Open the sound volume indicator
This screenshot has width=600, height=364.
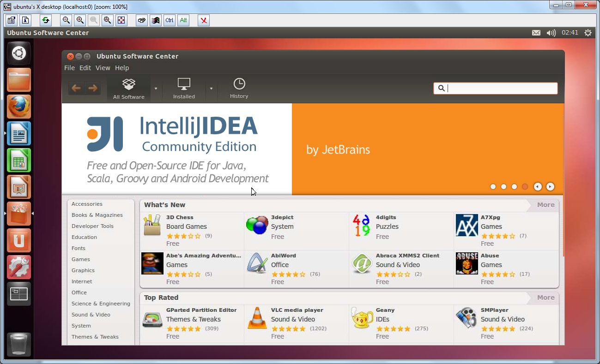coord(551,33)
